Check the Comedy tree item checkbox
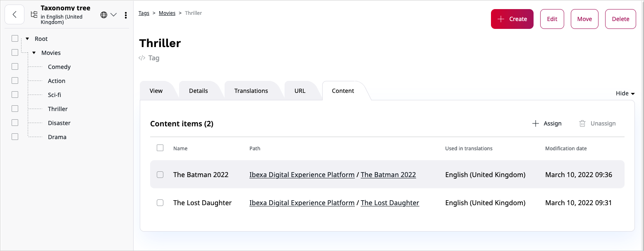644x251 pixels. click(15, 66)
